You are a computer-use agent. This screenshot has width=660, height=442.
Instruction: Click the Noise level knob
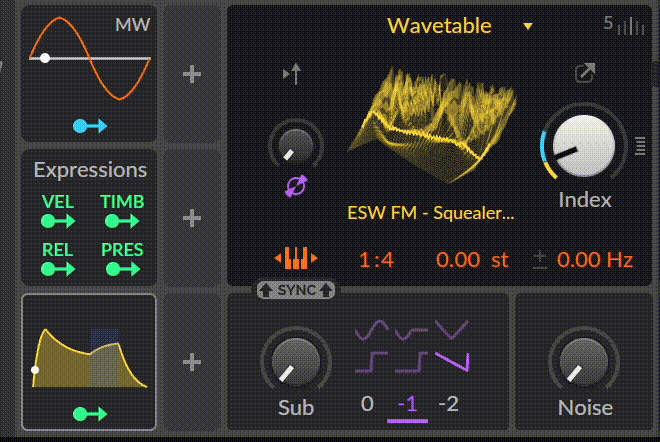(584, 362)
